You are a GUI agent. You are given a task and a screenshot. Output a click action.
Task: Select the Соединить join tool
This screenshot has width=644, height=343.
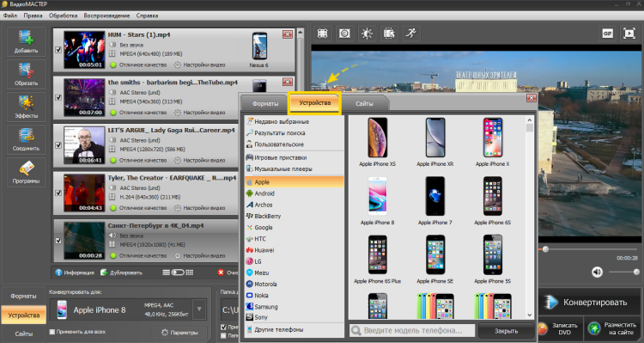click(26, 139)
